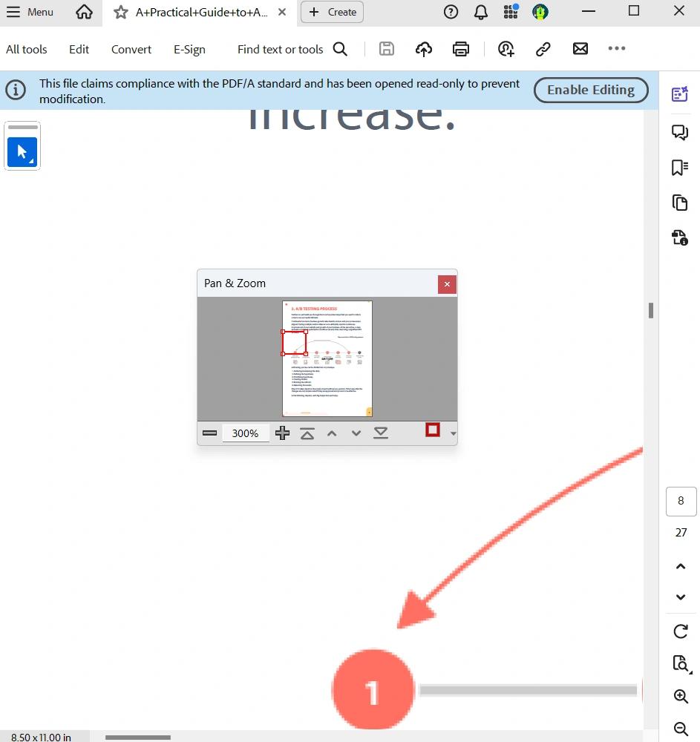Click the share with others icon
The image size is (700, 742).
click(x=506, y=49)
